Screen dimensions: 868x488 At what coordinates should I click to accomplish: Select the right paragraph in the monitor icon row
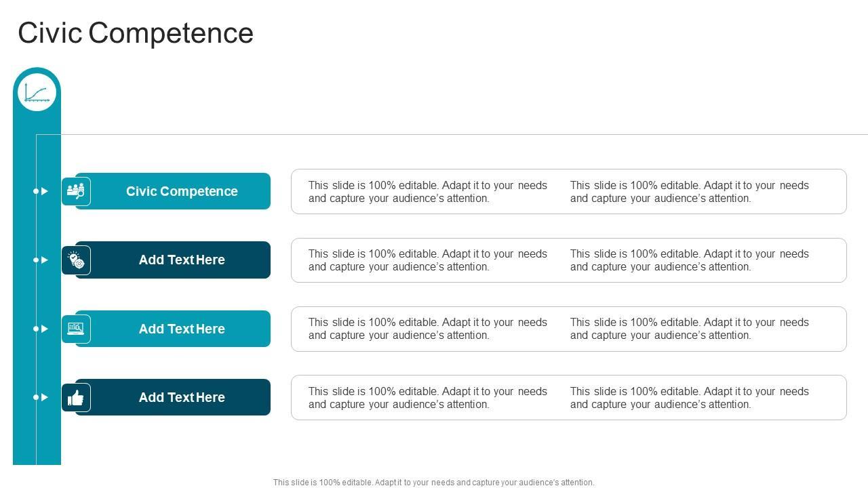click(690, 329)
